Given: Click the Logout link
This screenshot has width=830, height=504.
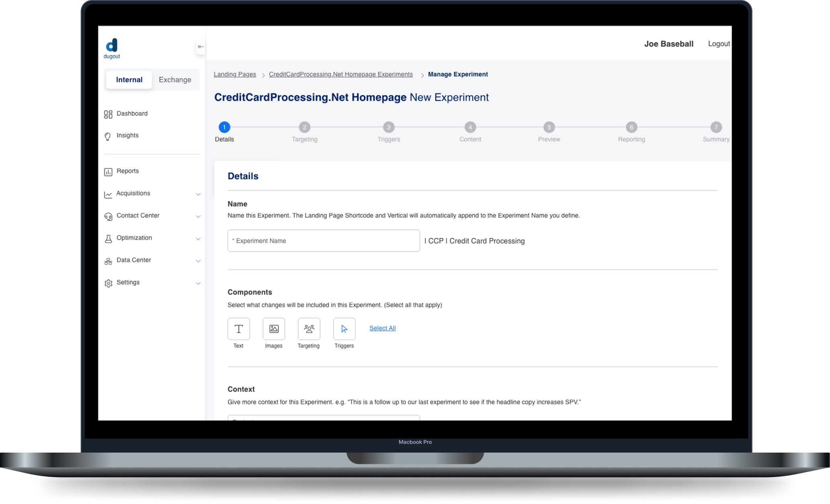Looking at the screenshot, I should click(719, 44).
